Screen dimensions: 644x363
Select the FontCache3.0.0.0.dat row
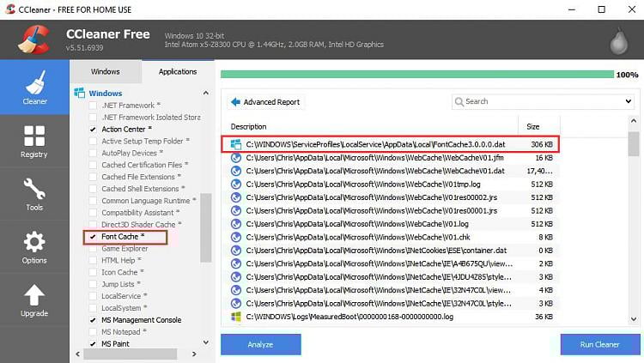[390, 144]
